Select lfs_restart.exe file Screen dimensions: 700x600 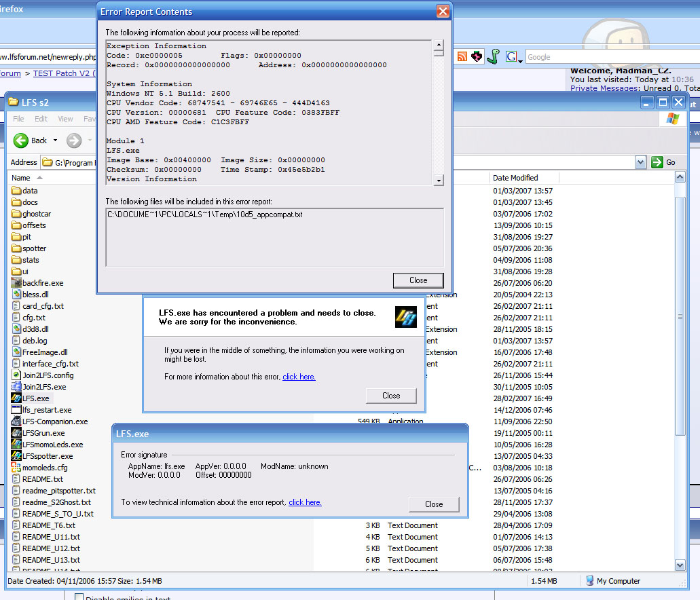(x=41, y=410)
